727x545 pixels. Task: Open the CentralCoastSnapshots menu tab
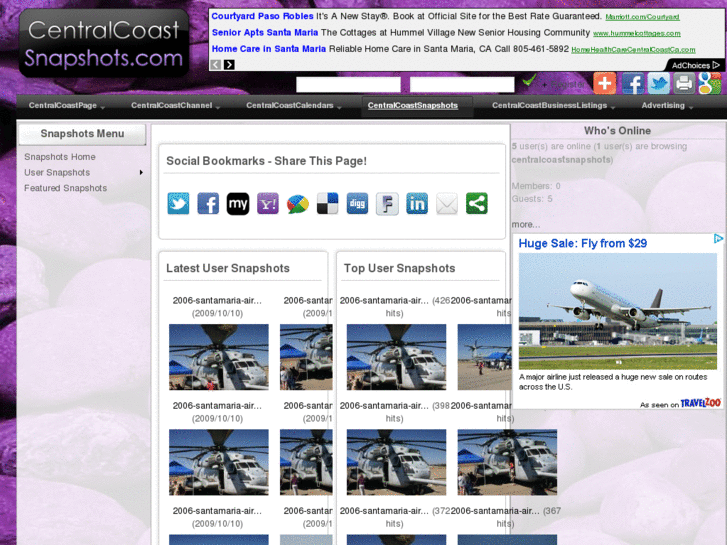point(413,106)
